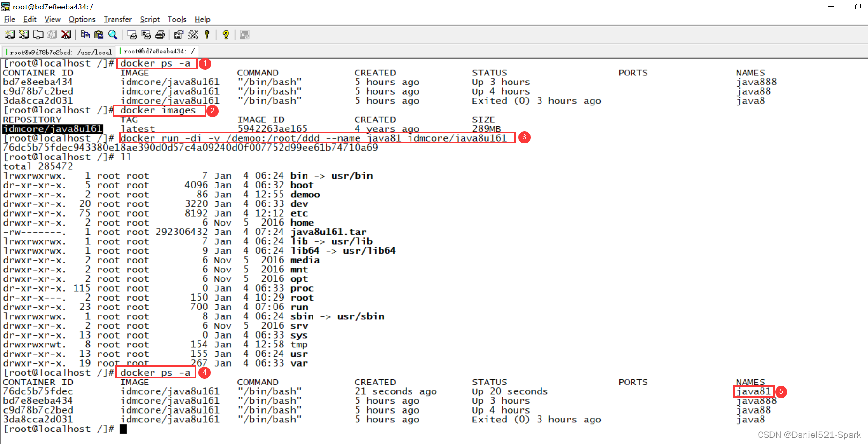Viewport: 868px width, 444px height.
Task: Open the View menu
Action: (52, 19)
